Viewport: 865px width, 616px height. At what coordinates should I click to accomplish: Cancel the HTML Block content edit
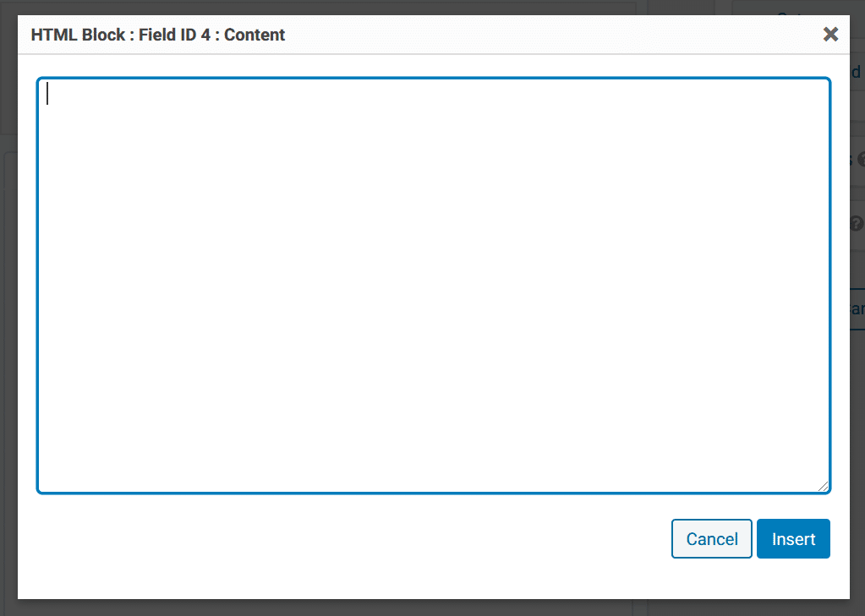coord(712,538)
